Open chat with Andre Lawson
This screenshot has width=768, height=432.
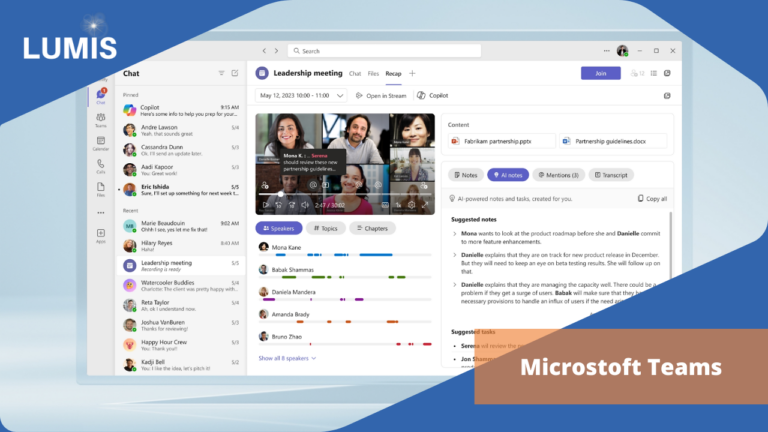point(181,130)
